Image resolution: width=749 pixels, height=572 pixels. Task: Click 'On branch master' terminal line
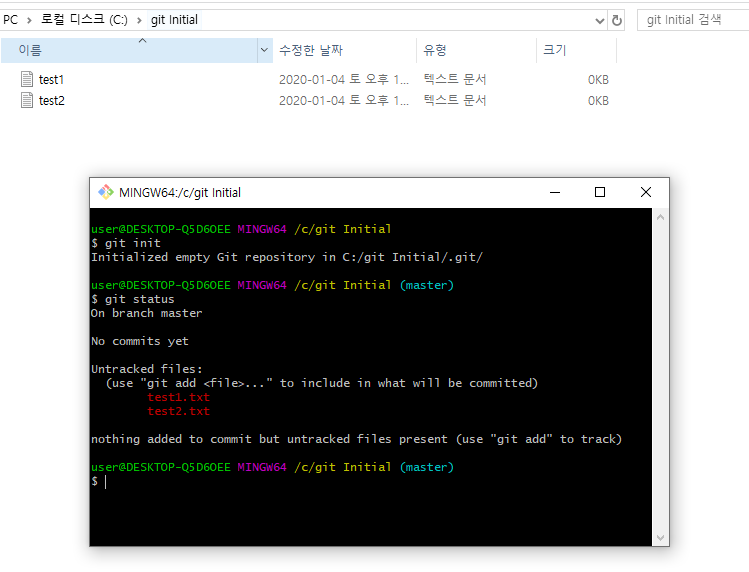[x=147, y=313]
